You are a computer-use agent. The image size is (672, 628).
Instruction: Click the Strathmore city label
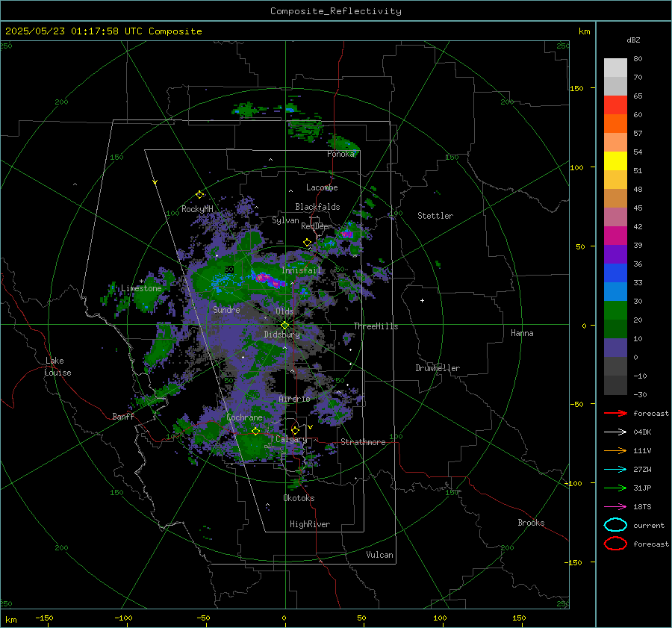[x=363, y=442]
